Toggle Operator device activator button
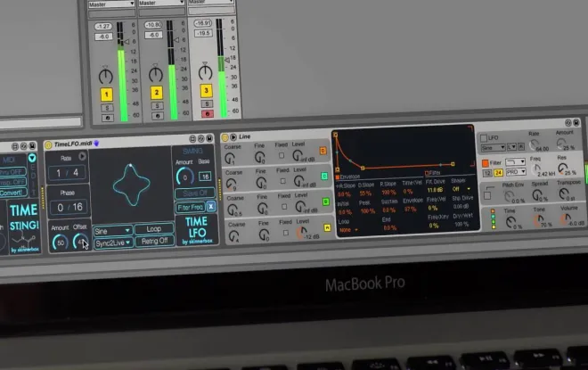The image size is (588, 370). (x=225, y=137)
